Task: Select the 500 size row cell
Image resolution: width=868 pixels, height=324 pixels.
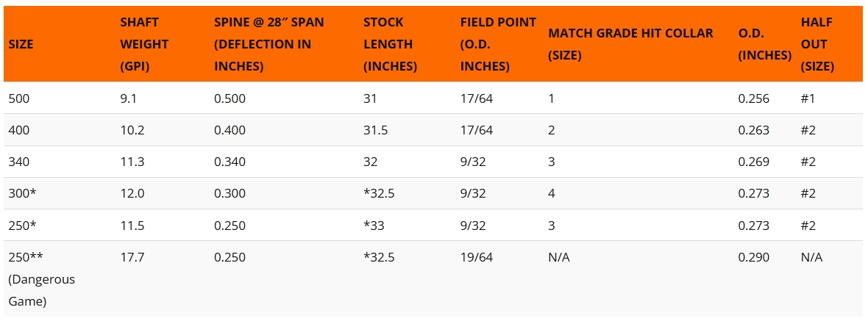Action: pos(18,98)
